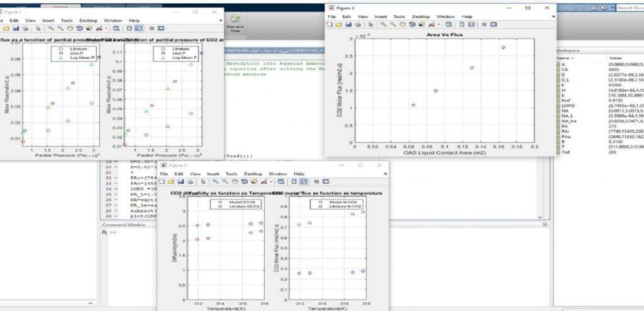
Task: Click editor scrollbar down arrow
Action: click(x=540, y=217)
